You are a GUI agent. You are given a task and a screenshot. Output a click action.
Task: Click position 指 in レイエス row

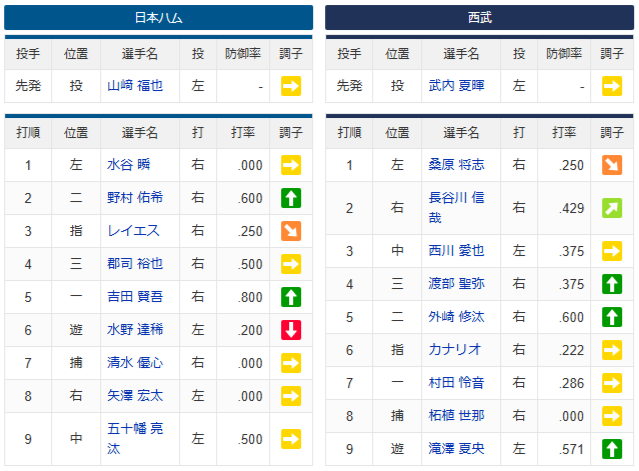(76, 231)
